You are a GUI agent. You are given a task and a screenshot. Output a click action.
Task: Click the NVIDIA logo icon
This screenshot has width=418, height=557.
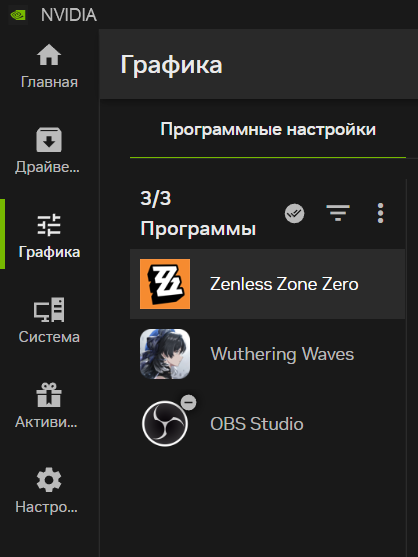pos(18,15)
